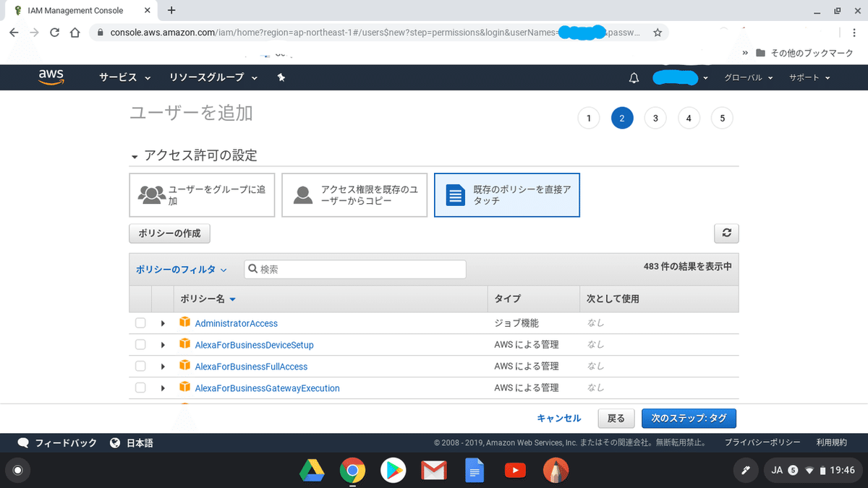Open the ポリシーのフィルタ dropdown
868x488 pixels.
pyautogui.click(x=182, y=270)
